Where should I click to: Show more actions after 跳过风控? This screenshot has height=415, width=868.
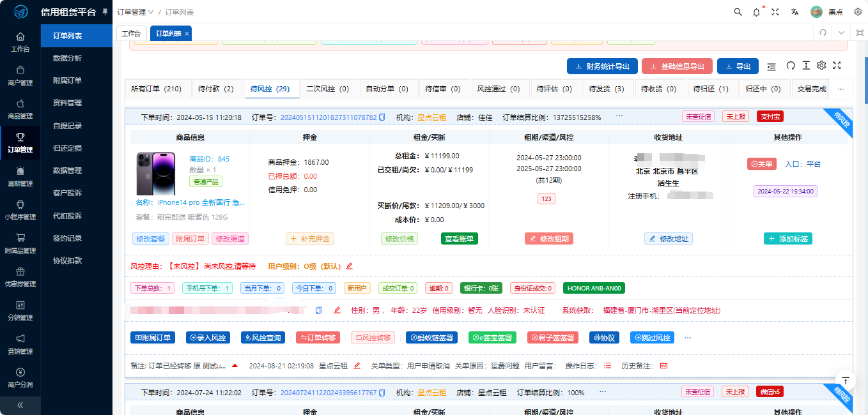coord(688,337)
